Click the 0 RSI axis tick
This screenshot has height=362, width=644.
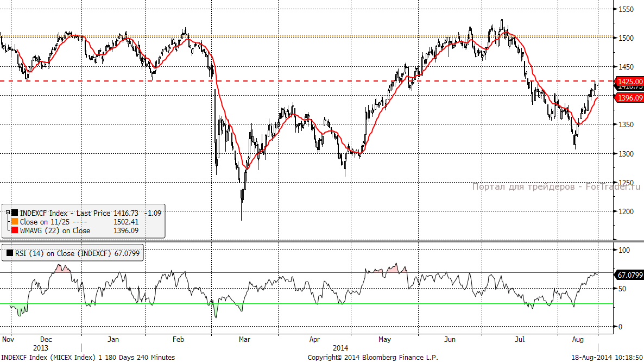pyautogui.click(x=620, y=327)
